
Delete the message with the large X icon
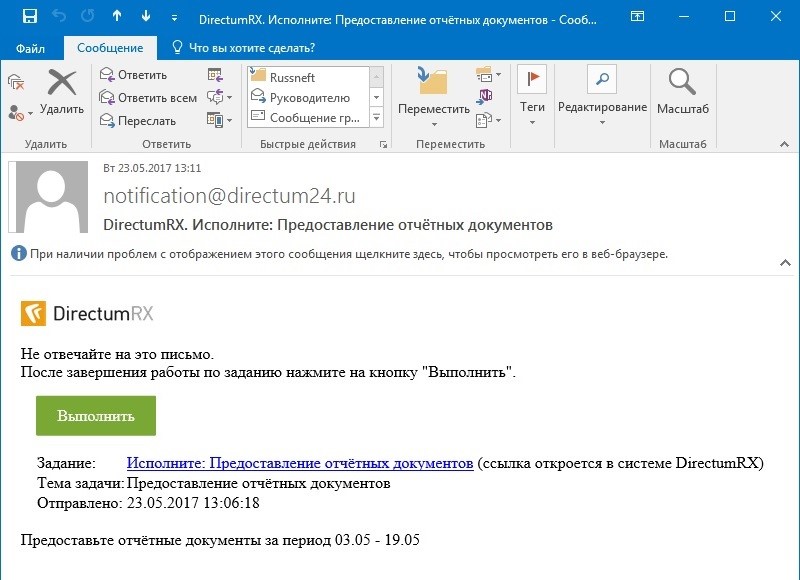[x=62, y=93]
